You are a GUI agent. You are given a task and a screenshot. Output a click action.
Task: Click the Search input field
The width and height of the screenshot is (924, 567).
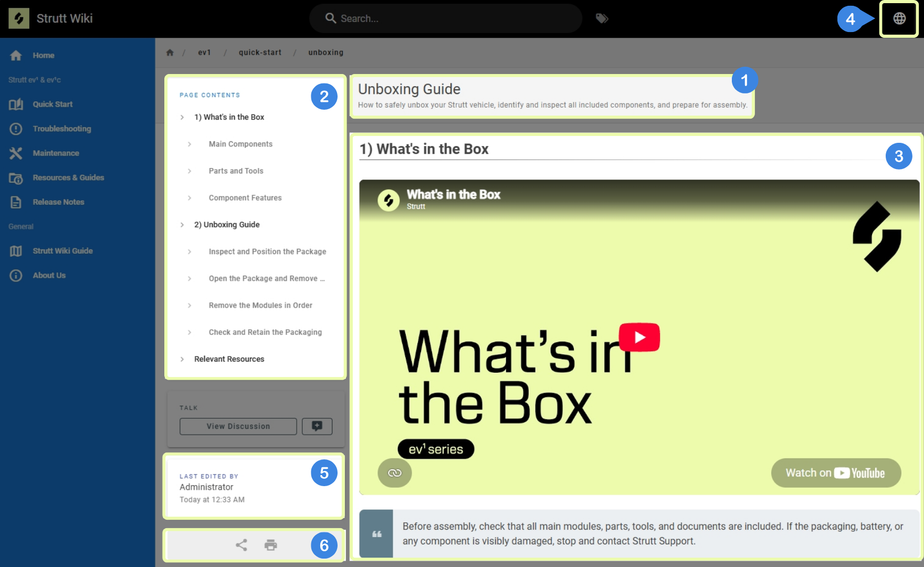(x=446, y=18)
